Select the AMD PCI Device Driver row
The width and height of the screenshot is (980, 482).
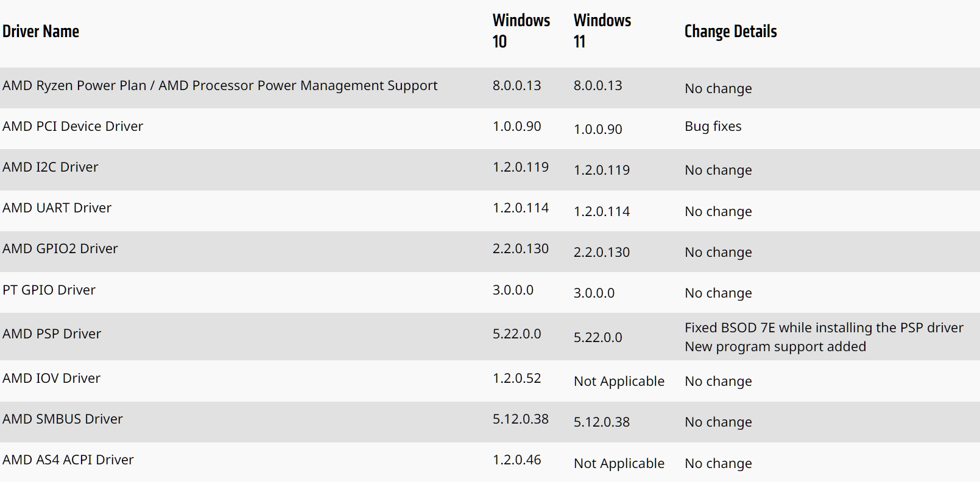coord(490,128)
